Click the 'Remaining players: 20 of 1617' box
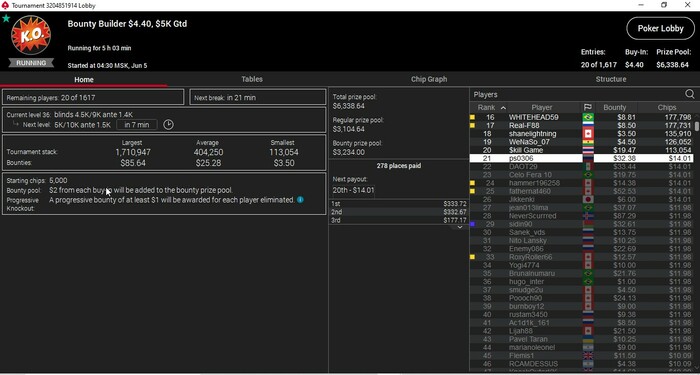 [93, 97]
